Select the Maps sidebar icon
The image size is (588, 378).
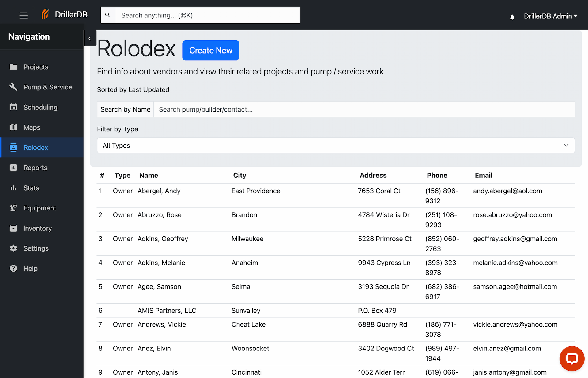coord(13,127)
